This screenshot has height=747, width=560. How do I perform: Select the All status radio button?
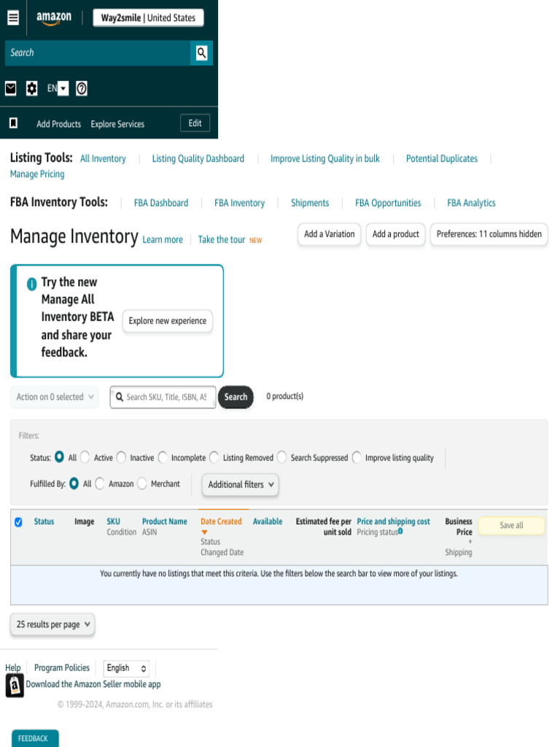[59, 457]
